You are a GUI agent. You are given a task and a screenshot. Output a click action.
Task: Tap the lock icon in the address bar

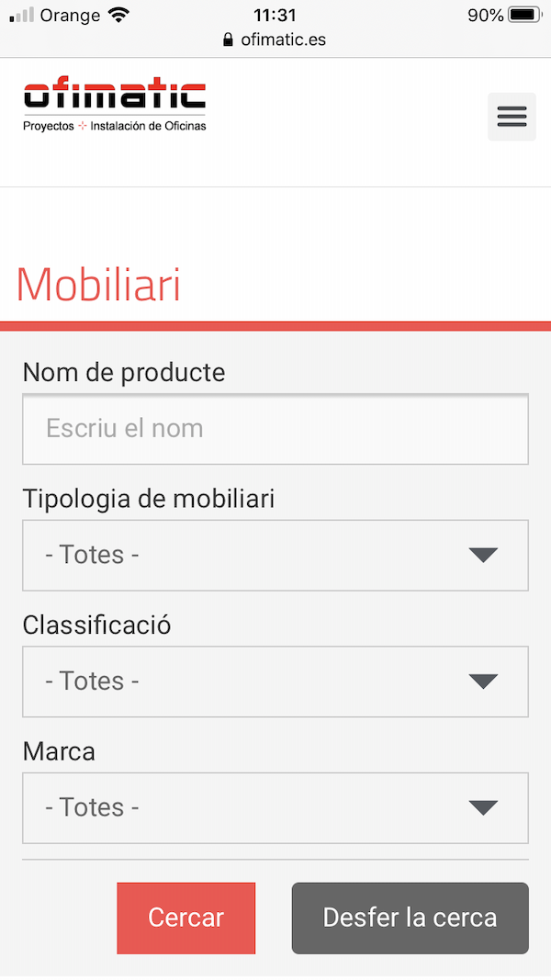tap(229, 39)
